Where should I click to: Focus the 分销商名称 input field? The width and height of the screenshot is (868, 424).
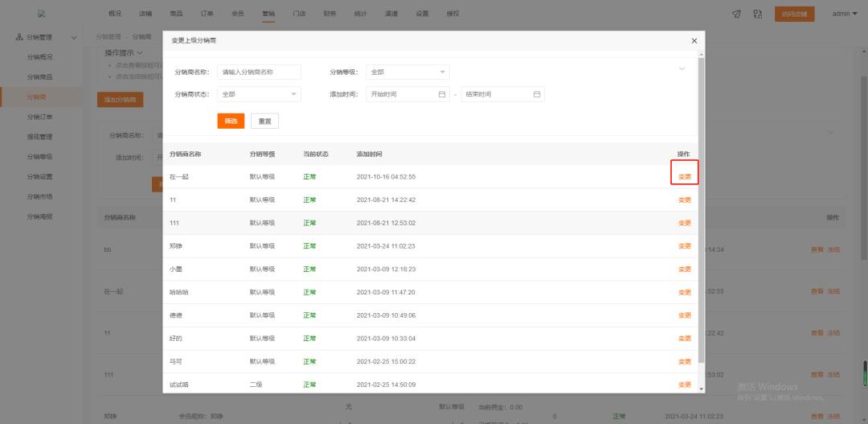[x=259, y=72]
